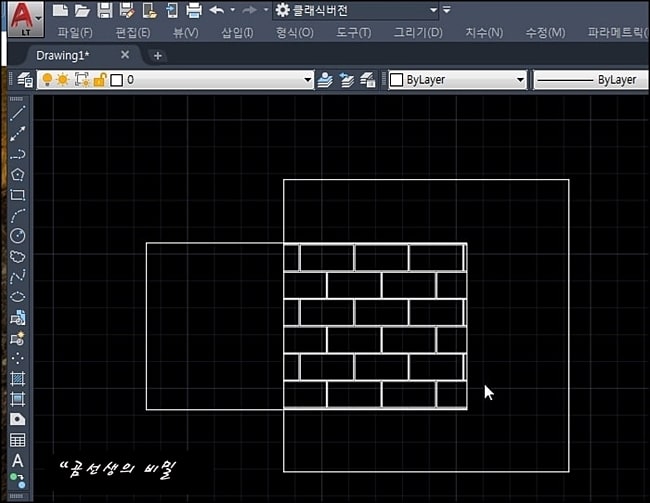Toggle layer 0 on/off light bulb
The height and width of the screenshot is (503, 650).
click(47, 80)
